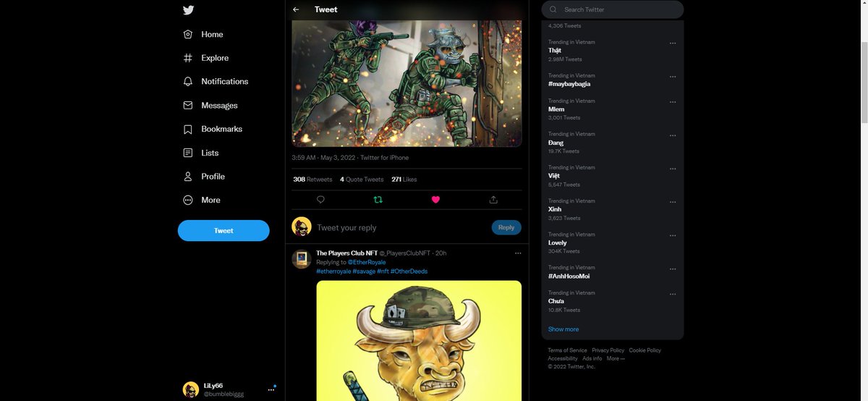Open the #savage hashtag

point(364,271)
